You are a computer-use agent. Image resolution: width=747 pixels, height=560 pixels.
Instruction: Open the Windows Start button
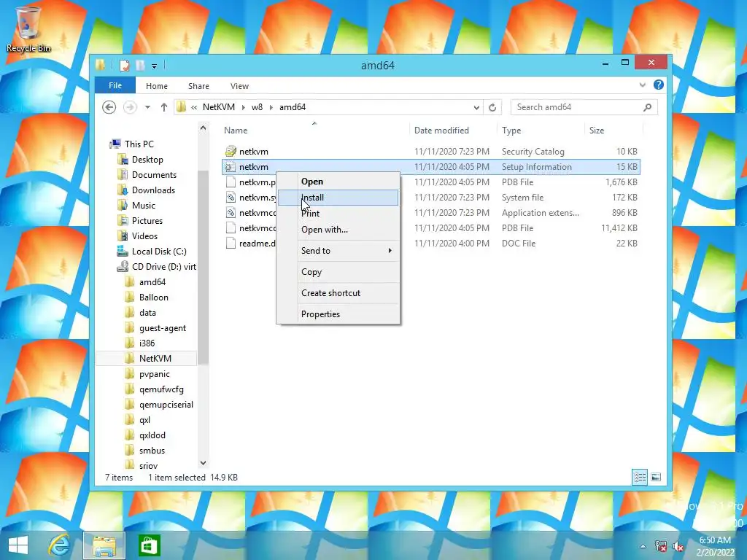tap(18, 545)
